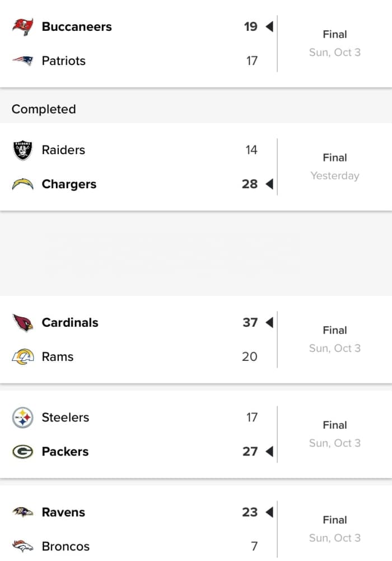Click the Chargers team logo
392x561 pixels.
pyautogui.click(x=24, y=184)
